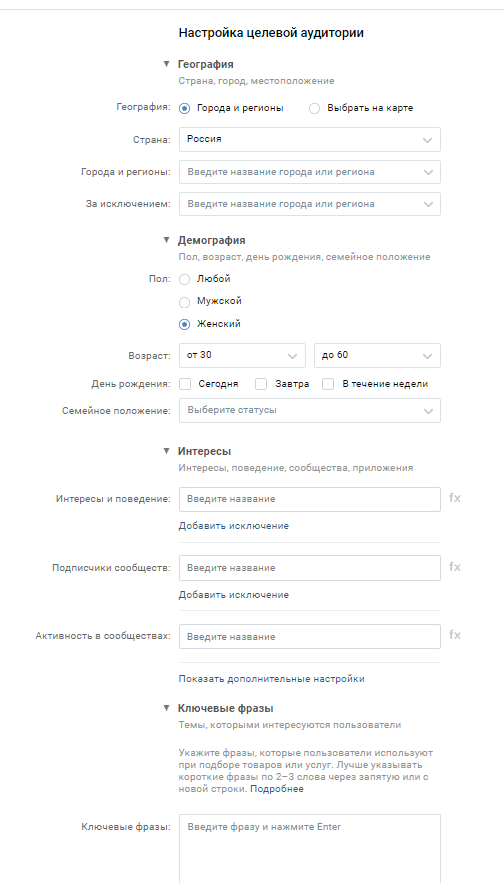
Task: Collapse the Интересы section triangle
Action: coord(166,451)
